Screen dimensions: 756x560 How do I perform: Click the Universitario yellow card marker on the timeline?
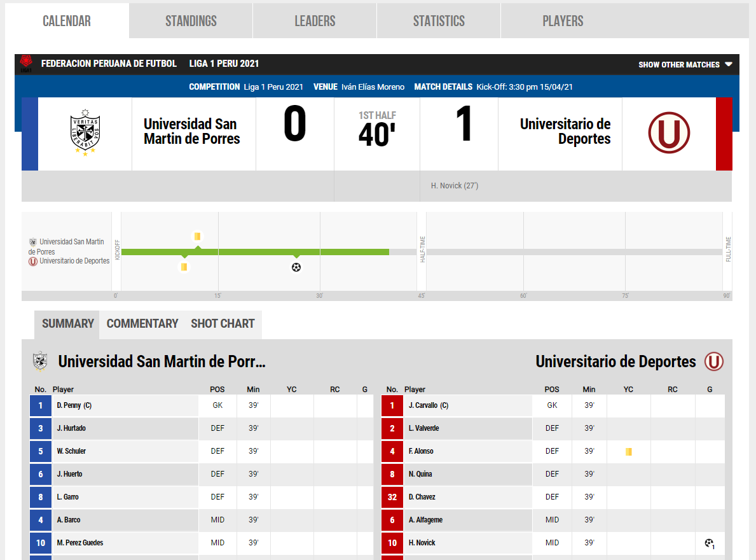point(184,267)
